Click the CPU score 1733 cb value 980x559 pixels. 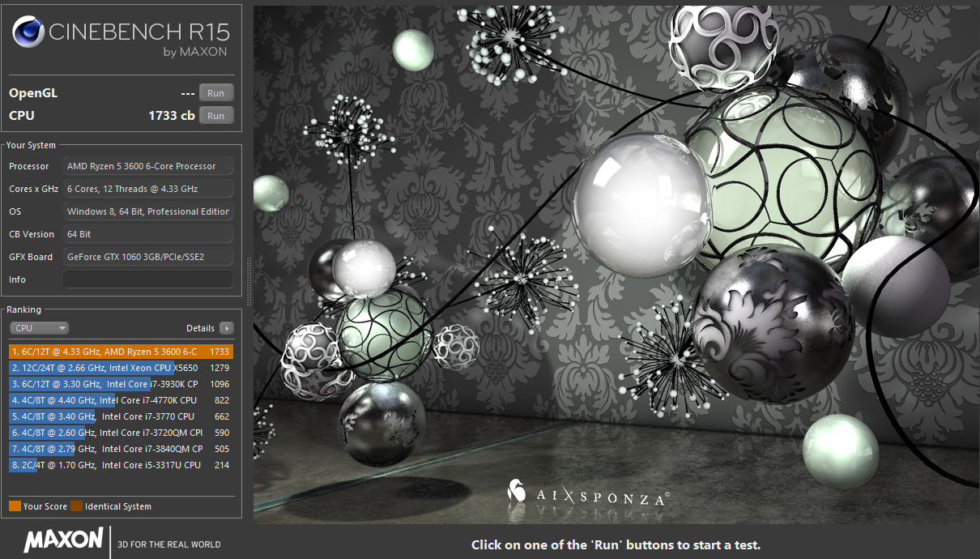[172, 116]
